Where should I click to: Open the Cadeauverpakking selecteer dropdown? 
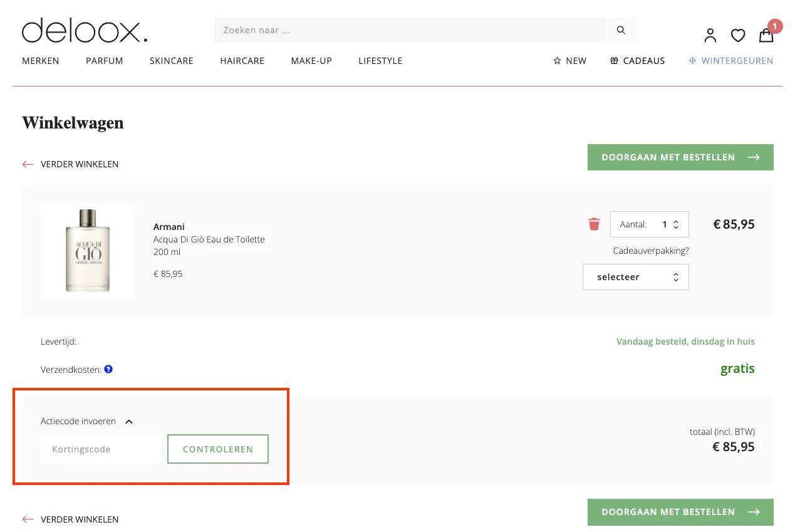(x=635, y=277)
